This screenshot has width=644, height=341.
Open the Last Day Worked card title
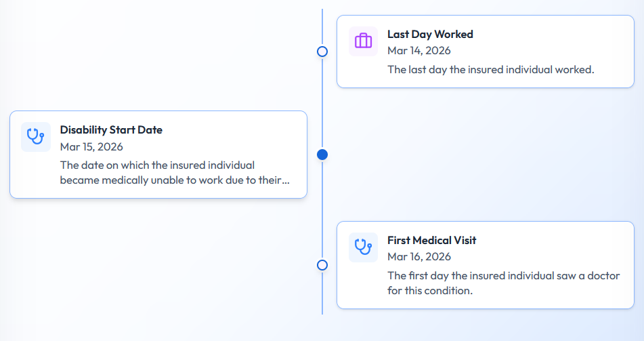pos(430,34)
